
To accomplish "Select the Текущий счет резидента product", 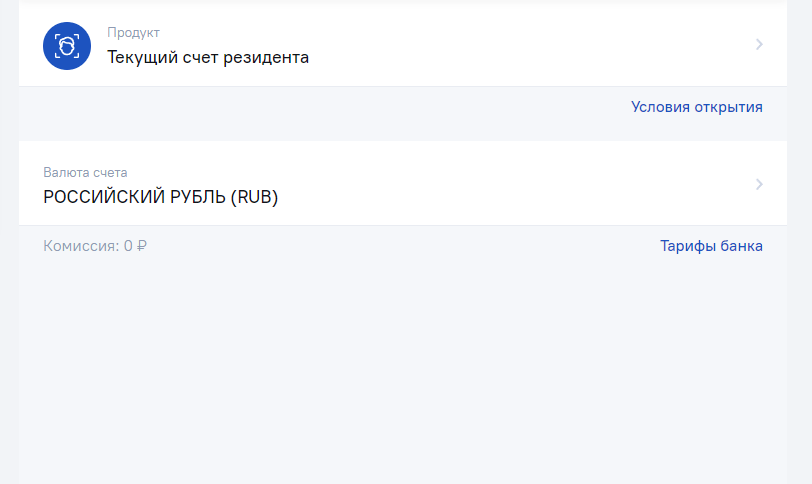I will [x=208, y=57].
